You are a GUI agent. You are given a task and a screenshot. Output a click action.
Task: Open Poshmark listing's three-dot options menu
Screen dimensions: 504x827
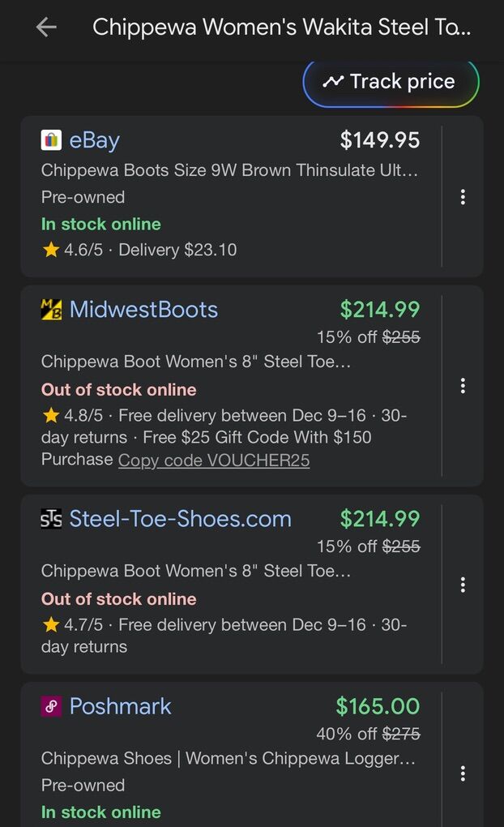463,773
